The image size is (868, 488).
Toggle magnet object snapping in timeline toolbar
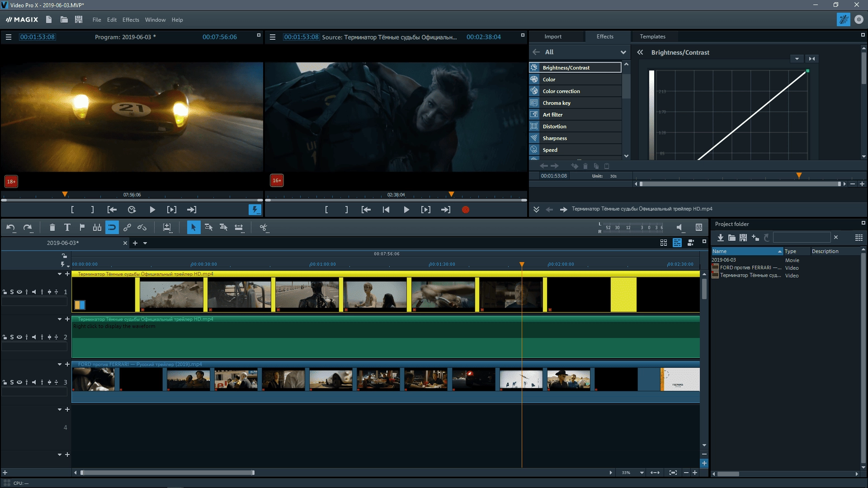[x=112, y=227]
